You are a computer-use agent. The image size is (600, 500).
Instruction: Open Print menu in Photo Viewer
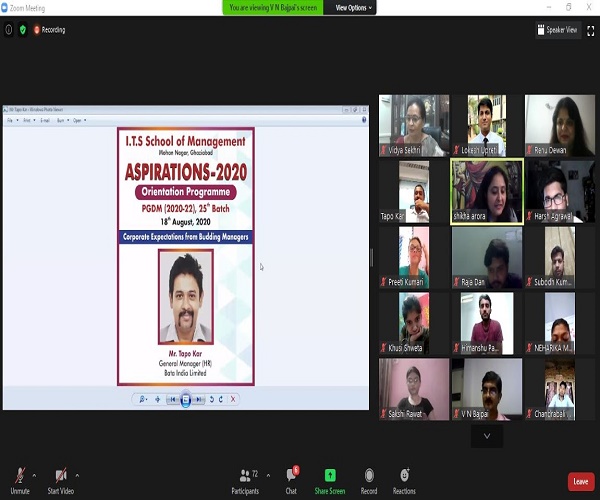tap(29, 121)
